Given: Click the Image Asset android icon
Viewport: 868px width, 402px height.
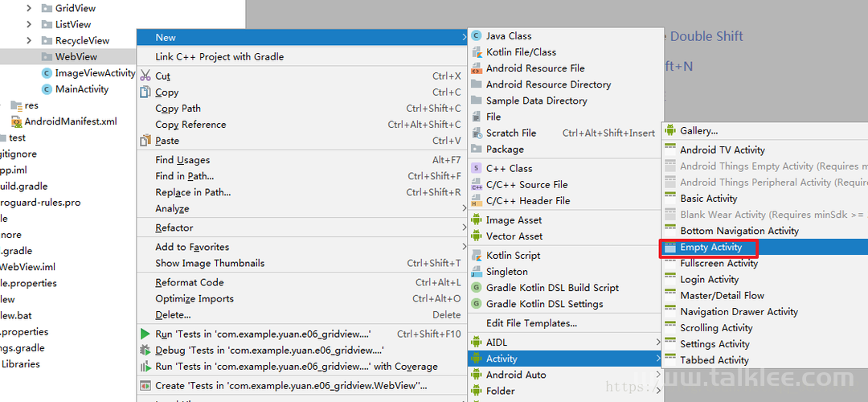Looking at the screenshot, I should (x=476, y=219).
